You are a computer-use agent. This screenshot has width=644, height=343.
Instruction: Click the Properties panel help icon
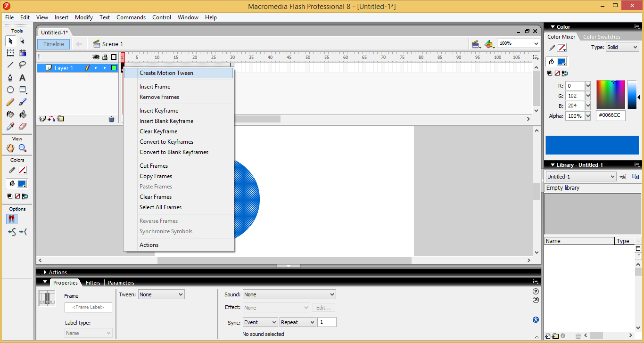tap(536, 292)
